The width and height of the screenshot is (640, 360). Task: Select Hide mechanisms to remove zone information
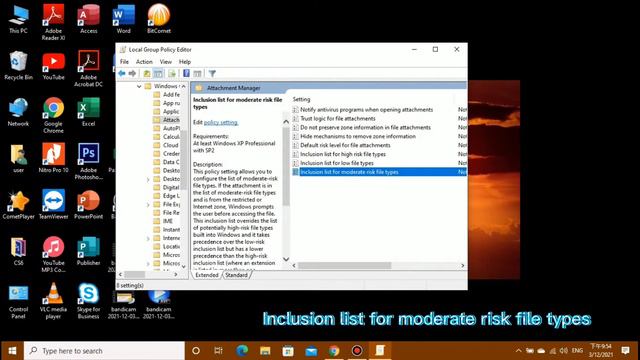point(358,136)
